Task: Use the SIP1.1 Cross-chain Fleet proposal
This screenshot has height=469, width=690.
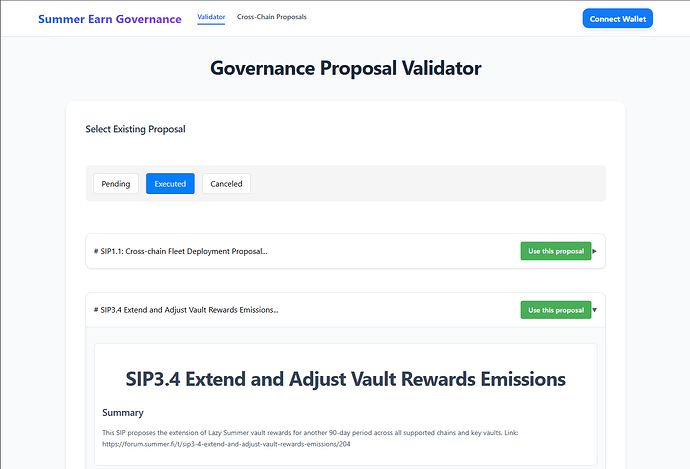Action: click(556, 251)
